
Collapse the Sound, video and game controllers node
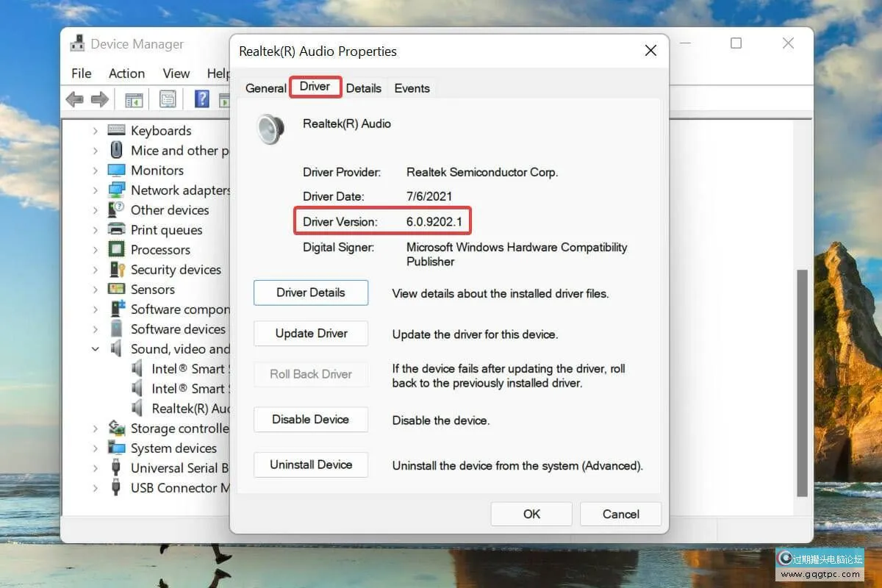(95, 349)
